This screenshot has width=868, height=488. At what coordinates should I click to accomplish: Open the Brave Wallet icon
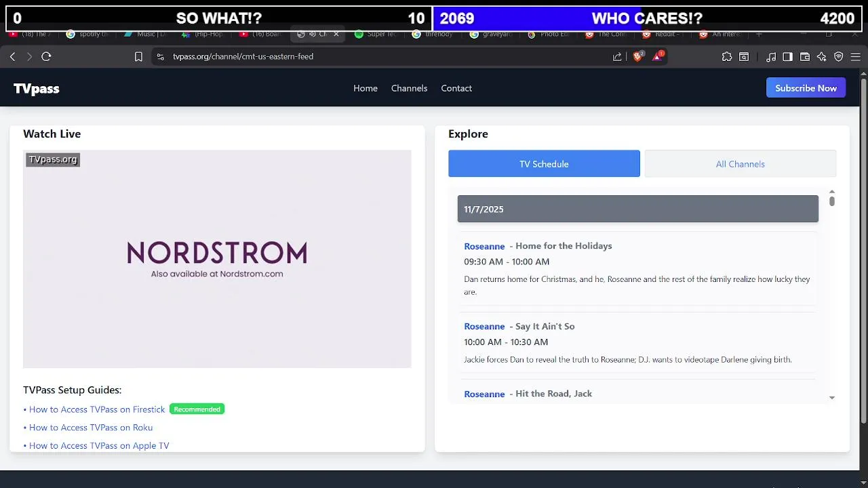(805, 57)
